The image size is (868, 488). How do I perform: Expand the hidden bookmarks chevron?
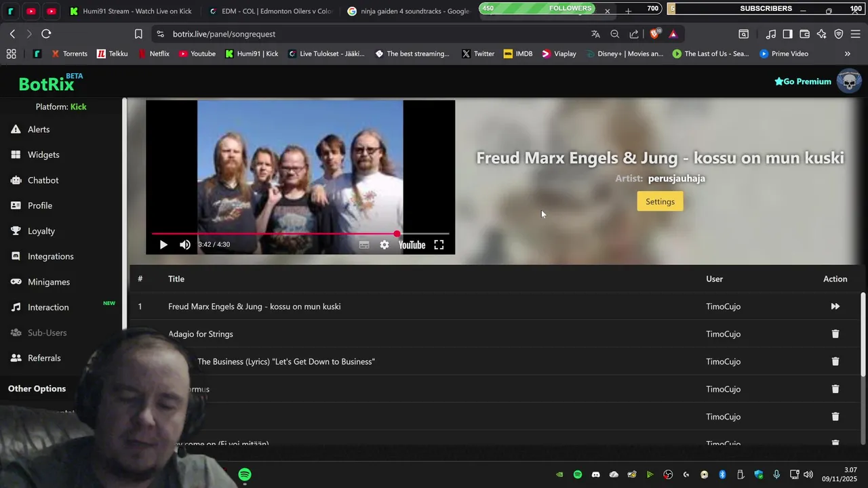[x=847, y=54]
